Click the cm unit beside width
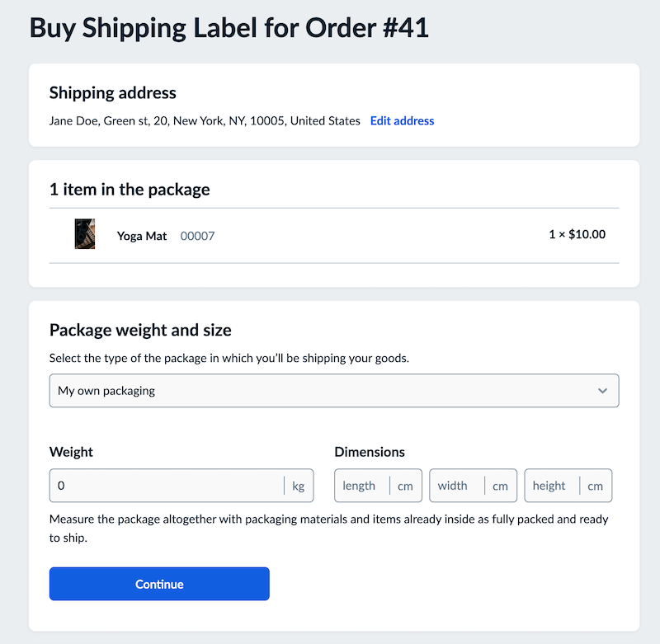This screenshot has height=644, width=660. coord(500,487)
